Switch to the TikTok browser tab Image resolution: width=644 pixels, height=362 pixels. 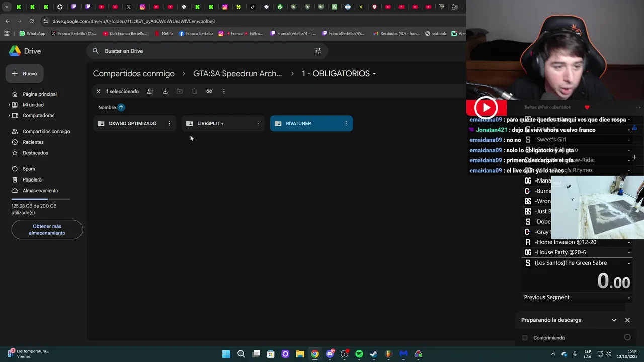[253, 7]
